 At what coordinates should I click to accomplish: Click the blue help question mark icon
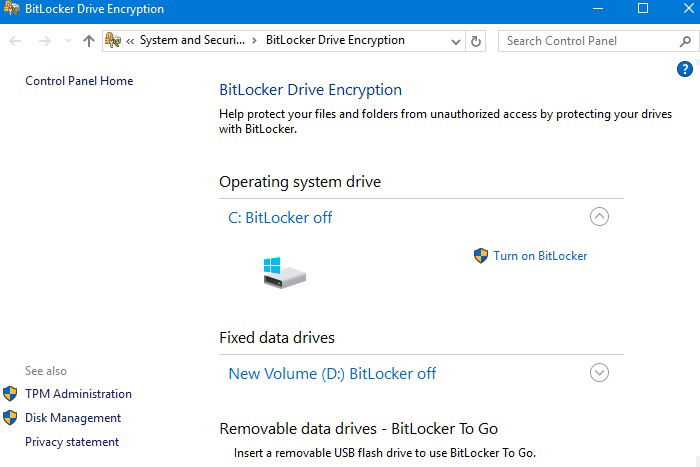(x=684, y=69)
